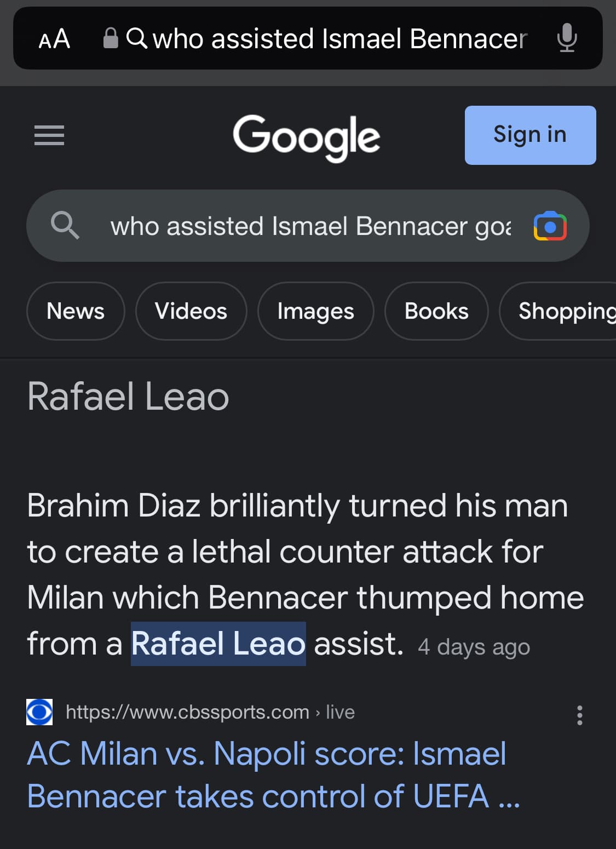Screen dimensions: 616x849
Task: Tap the magnifier icon in Safari address bar
Action: [136, 38]
